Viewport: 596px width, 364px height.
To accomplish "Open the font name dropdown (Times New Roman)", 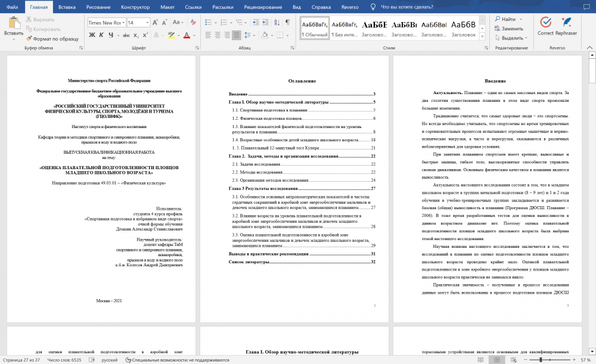I will coord(123,23).
